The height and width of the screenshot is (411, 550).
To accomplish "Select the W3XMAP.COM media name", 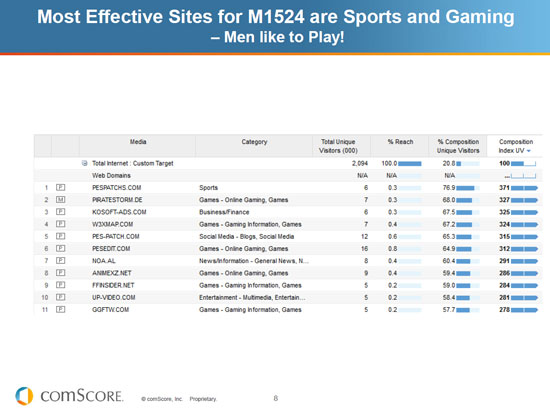I will [113, 224].
